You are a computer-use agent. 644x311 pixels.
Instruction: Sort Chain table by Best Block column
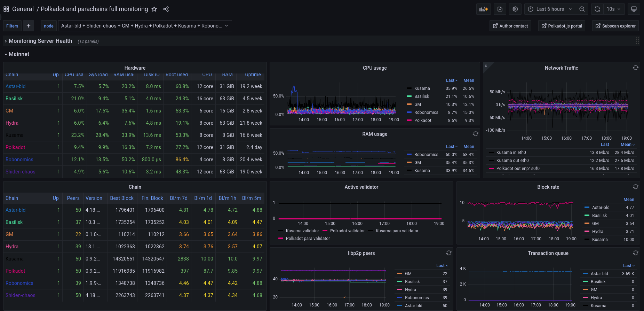(122, 198)
